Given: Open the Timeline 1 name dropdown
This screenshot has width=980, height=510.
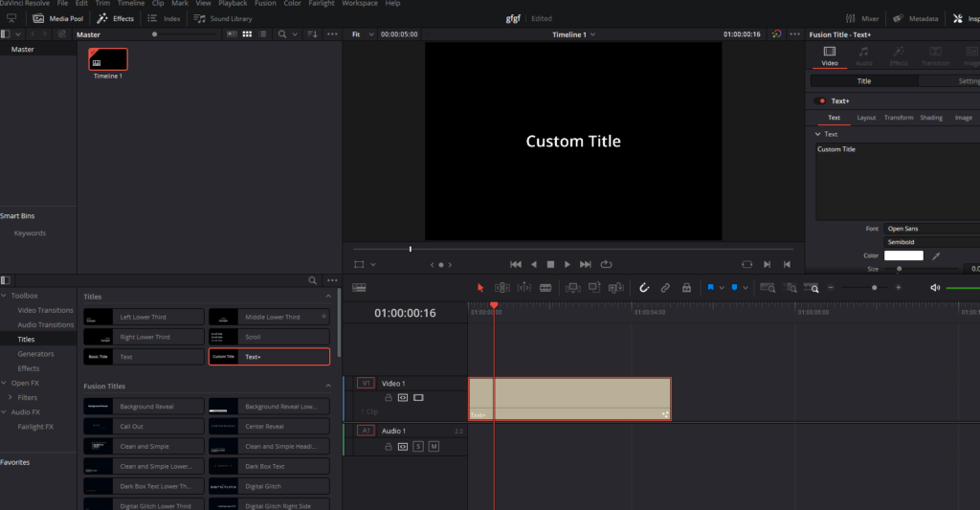Looking at the screenshot, I should coord(574,34).
